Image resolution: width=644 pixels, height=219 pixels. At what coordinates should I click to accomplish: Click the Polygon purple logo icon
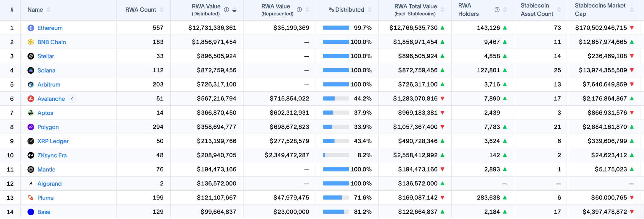[31, 127]
